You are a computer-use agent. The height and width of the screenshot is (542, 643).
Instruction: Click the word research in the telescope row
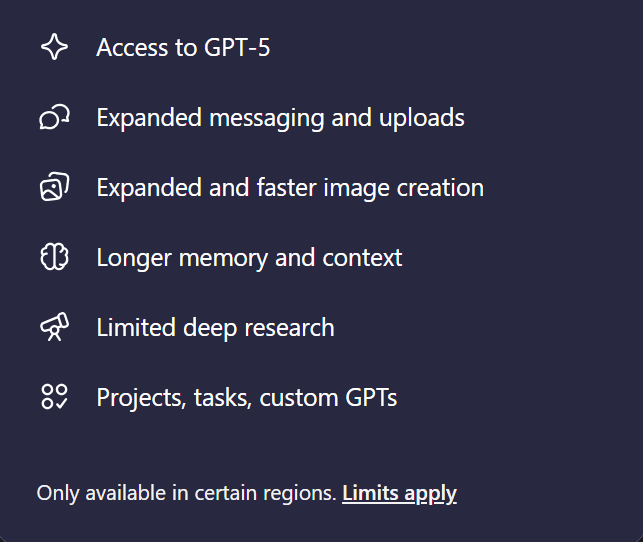coord(289,327)
